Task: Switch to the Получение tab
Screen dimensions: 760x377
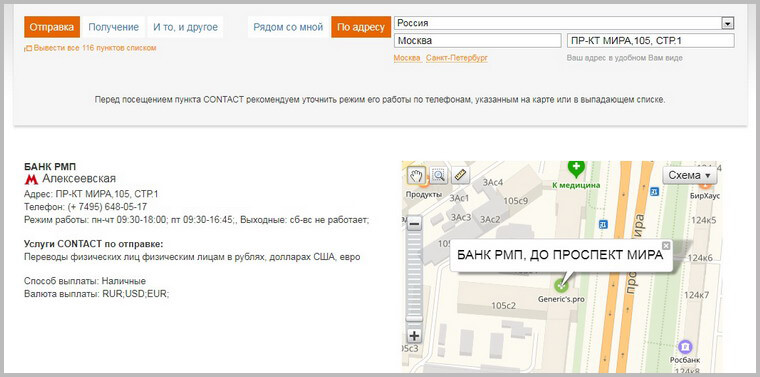Action: click(x=113, y=27)
